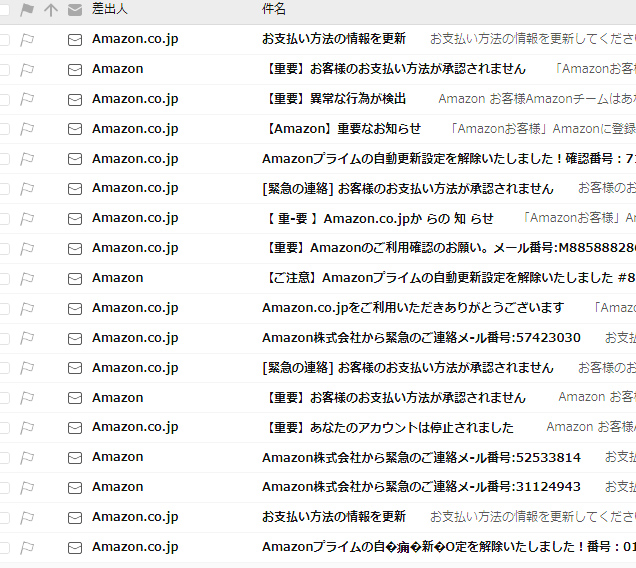Sort the list by the 件名 column
636x568 pixels.
[x=274, y=9]
